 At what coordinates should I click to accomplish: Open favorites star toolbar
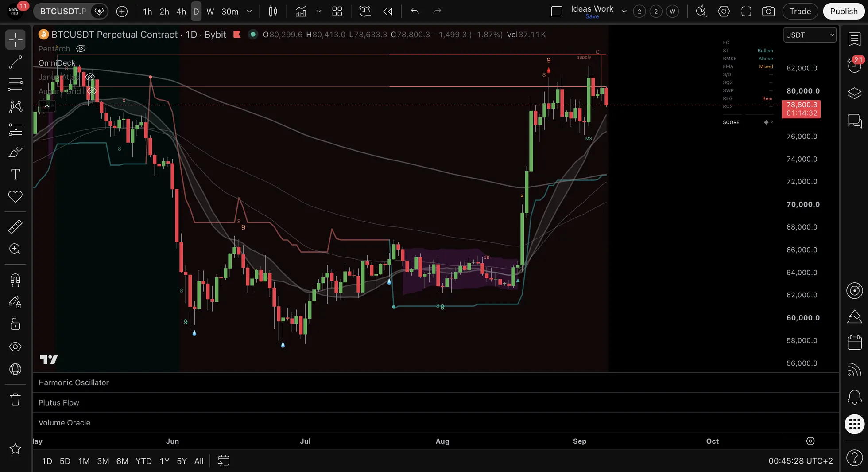pyautogui.click(x=15, y=449)
